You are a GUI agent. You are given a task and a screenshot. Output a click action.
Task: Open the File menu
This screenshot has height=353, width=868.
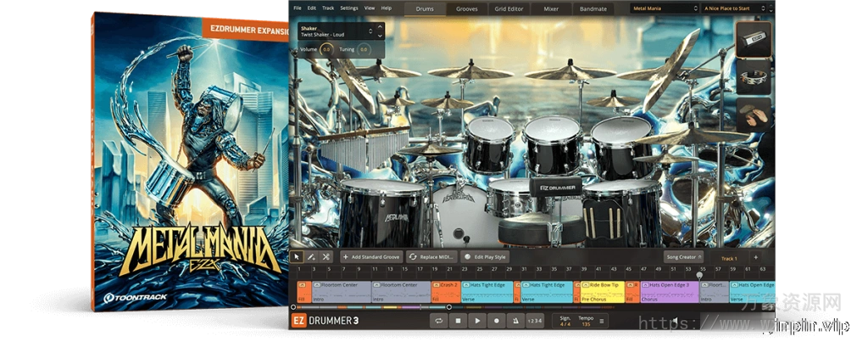(x=298, y=8)
